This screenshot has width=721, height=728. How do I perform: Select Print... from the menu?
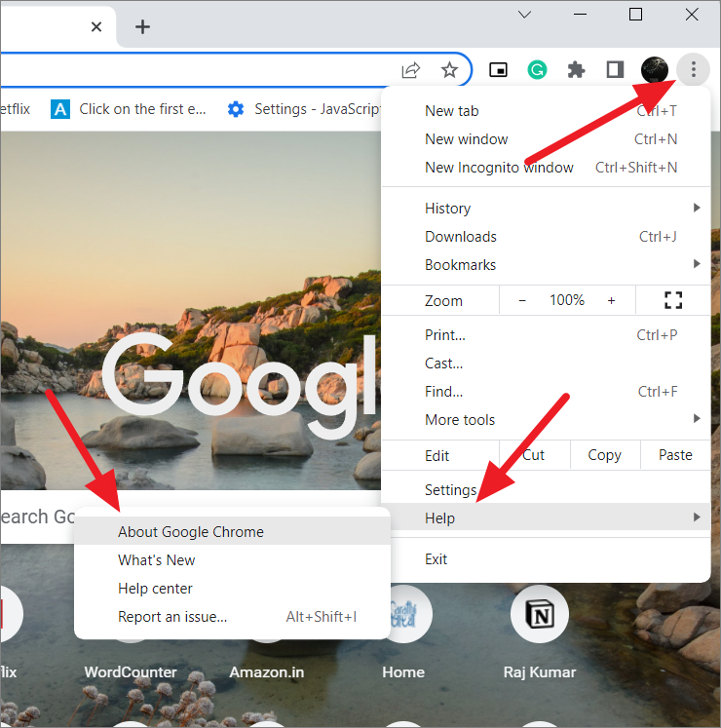[546, 335]
